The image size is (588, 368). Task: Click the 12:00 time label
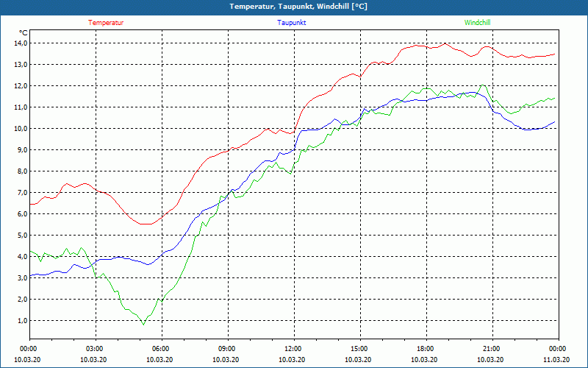pyautogui.click(x=294, y=349)
